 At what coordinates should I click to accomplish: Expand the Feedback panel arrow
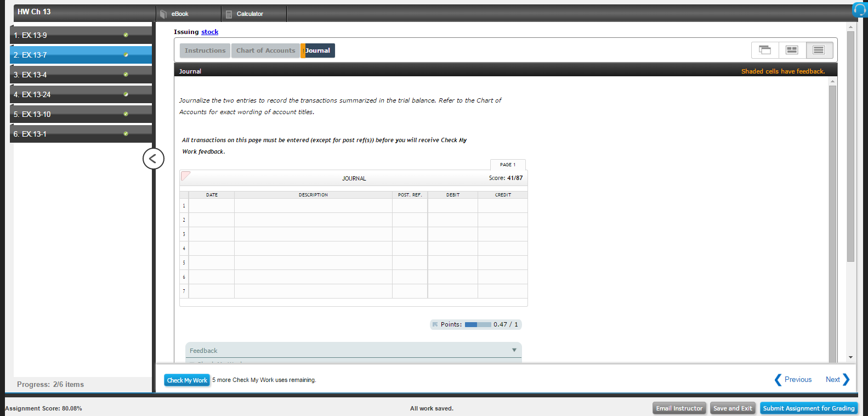(x=514, y=350)
